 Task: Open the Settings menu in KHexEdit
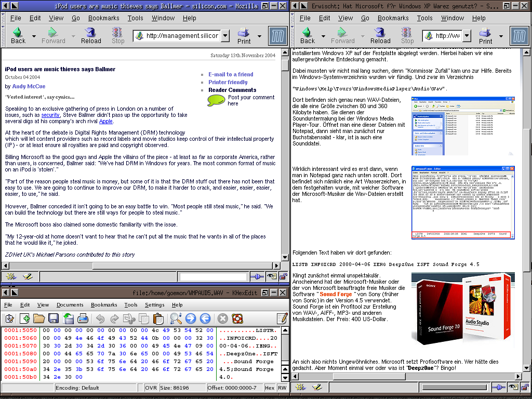tap(154, 305)
